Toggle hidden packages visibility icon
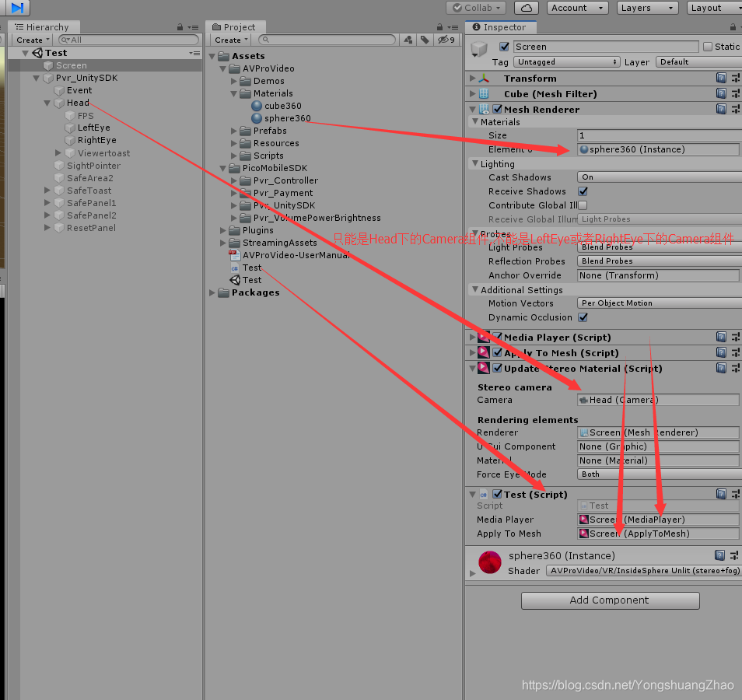742x700 pixels. coord(446,40)
